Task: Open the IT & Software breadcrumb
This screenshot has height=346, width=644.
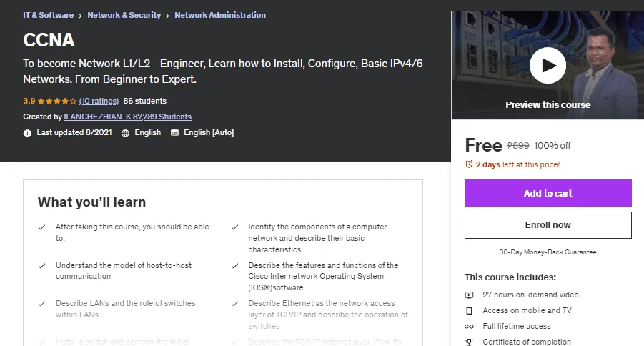Action: [x=49, y=15]
